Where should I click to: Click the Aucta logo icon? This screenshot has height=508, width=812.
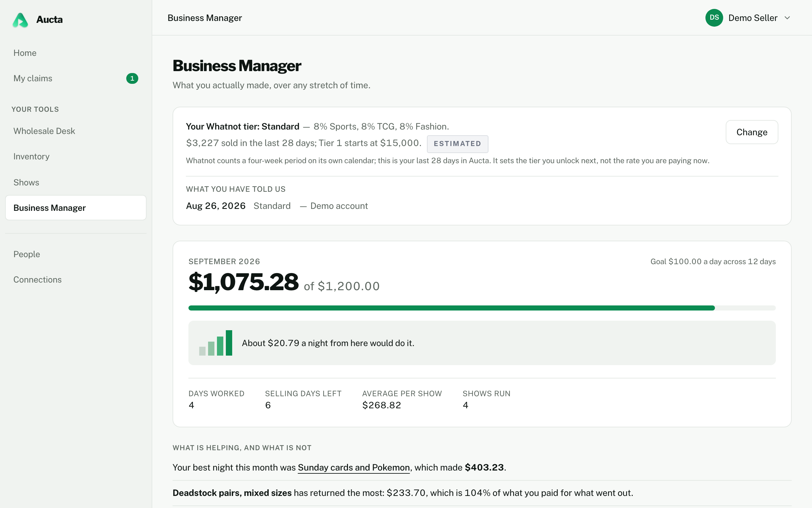(20, 20)
